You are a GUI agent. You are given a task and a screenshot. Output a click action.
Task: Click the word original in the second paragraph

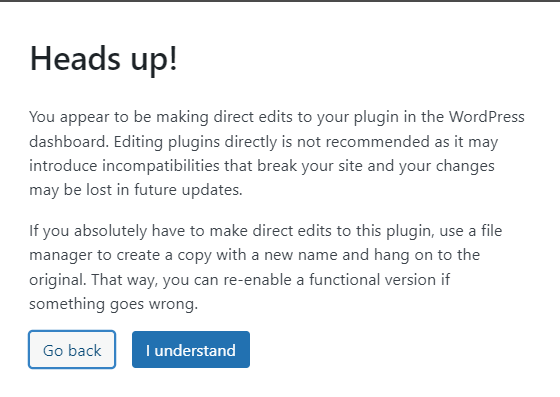(57, 280)
